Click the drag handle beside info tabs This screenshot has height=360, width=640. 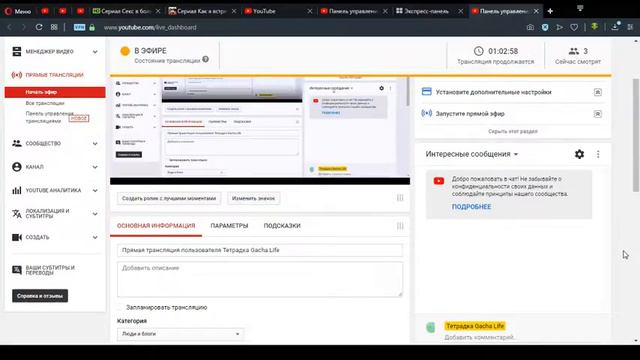400,226
